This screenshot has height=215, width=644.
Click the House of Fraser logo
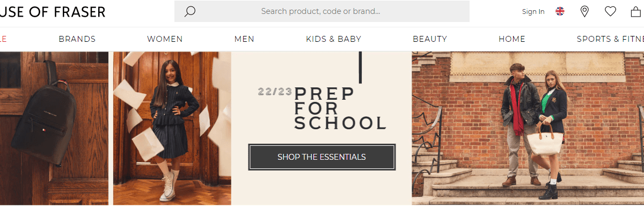tap(53, 12)
